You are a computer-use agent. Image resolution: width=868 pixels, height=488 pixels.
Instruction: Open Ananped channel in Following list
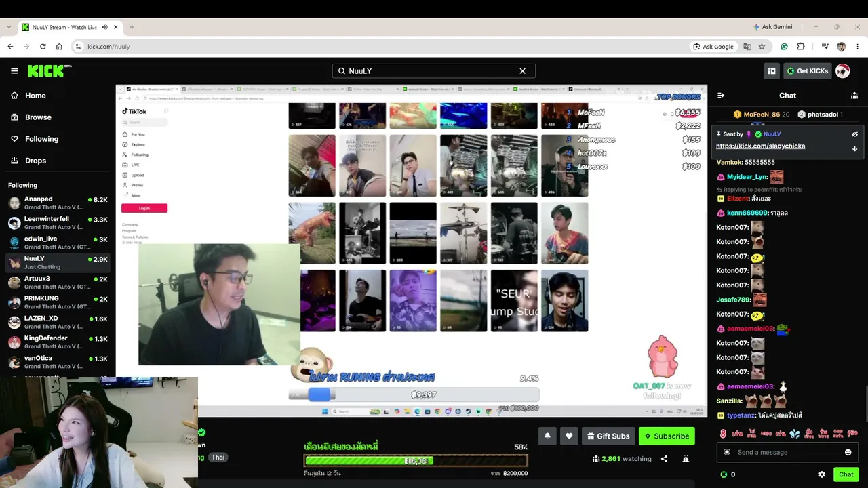58,203
